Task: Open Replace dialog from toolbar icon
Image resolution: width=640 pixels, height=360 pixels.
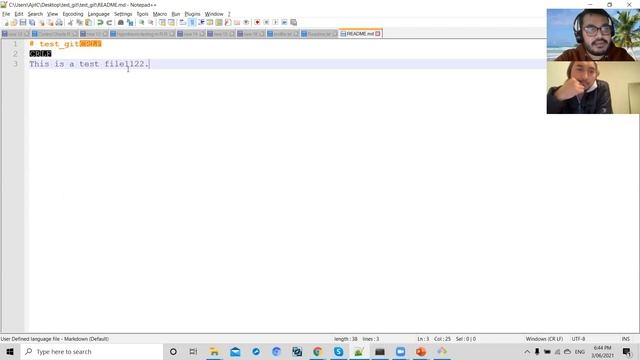Action: tap(130, 22)
